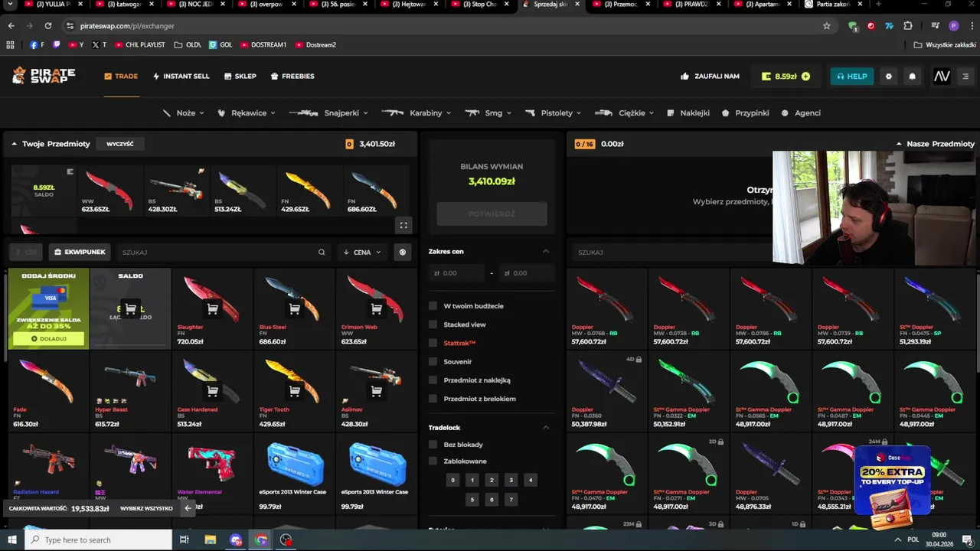Check 'Bez blokady' tradelock option
The image size is (980, 551).
[x=433, y=445]
